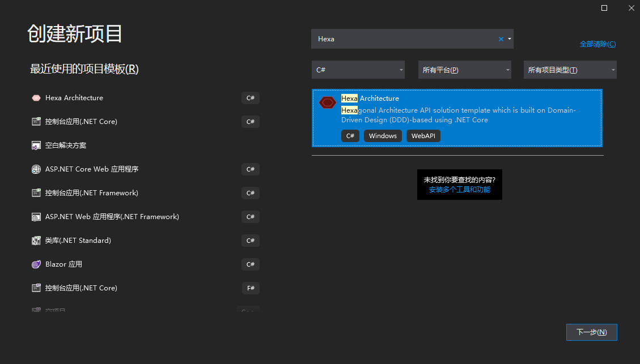Viewport: 640px width, 364px height.
Task: Click the 全部清除 link
Action: pos(597,44)
